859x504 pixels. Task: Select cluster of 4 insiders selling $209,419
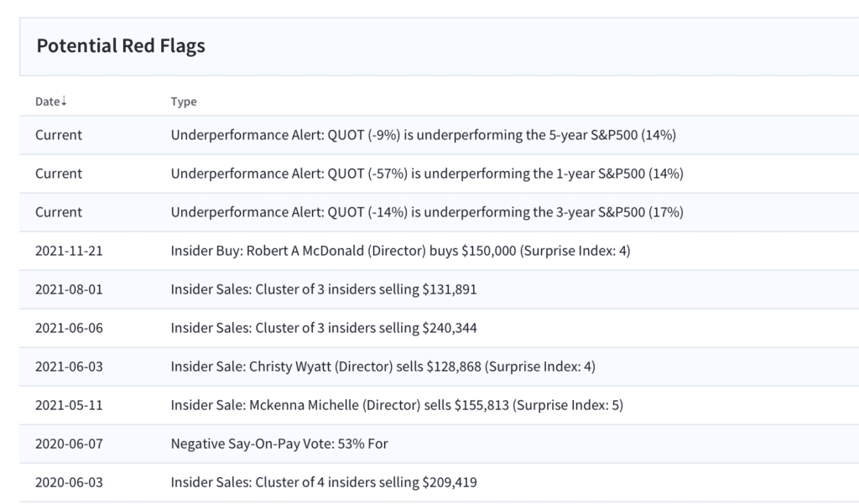[324, 483]
